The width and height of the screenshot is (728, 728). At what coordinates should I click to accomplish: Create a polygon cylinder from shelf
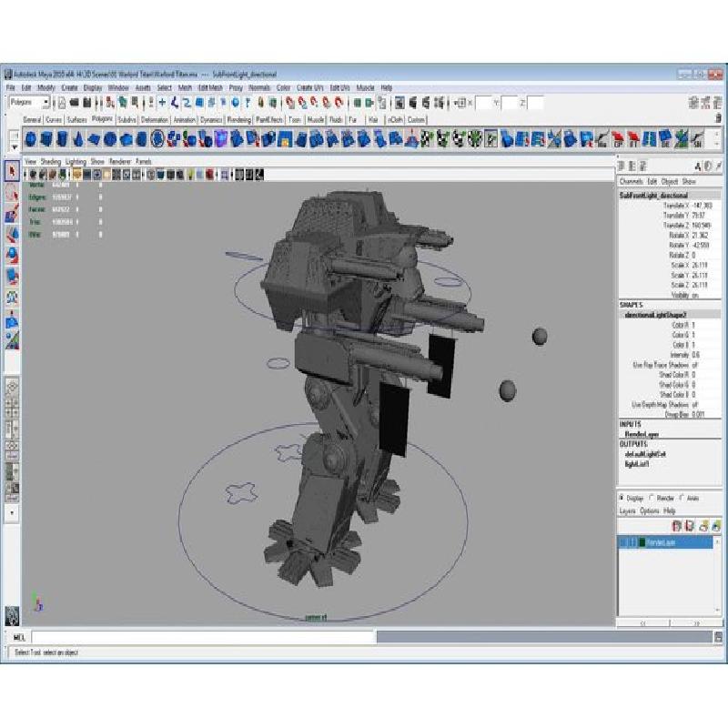(x=62, y=139)
